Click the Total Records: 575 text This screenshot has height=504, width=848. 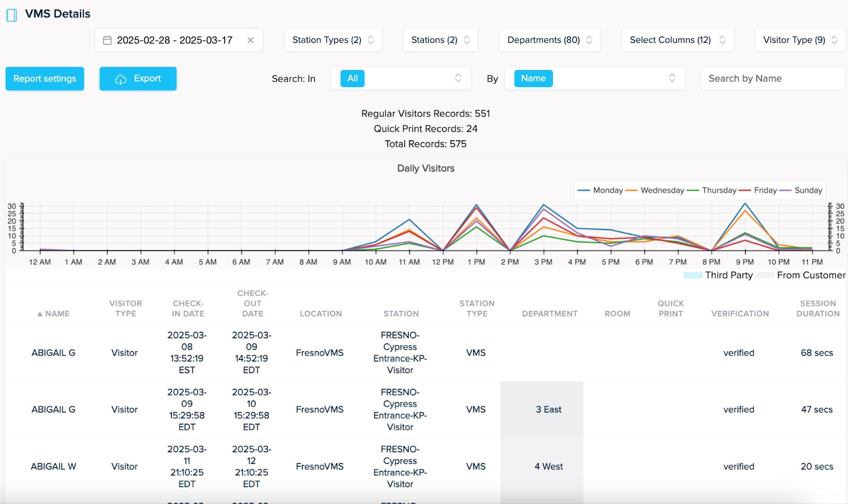point(426,144)
